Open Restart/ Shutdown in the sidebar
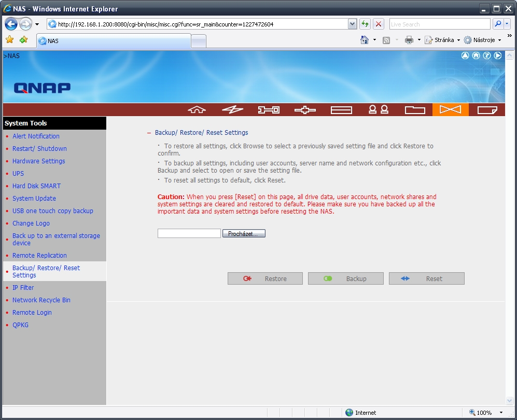 click(39, 149)
